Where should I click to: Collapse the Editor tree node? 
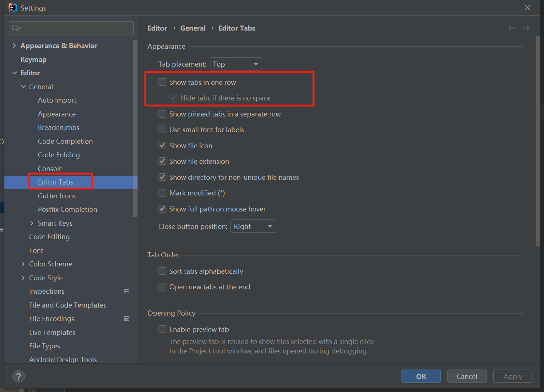[x=15, y=73]
